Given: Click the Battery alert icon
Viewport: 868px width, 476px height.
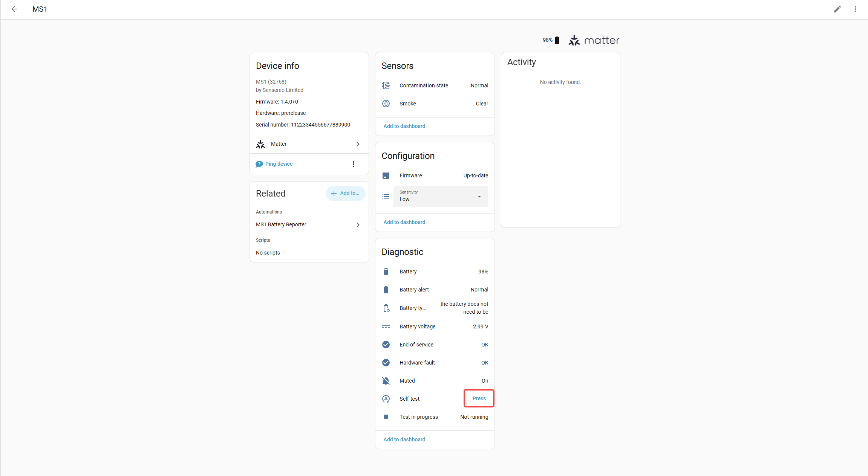Looking at the screenshot, I should [386, 290].
